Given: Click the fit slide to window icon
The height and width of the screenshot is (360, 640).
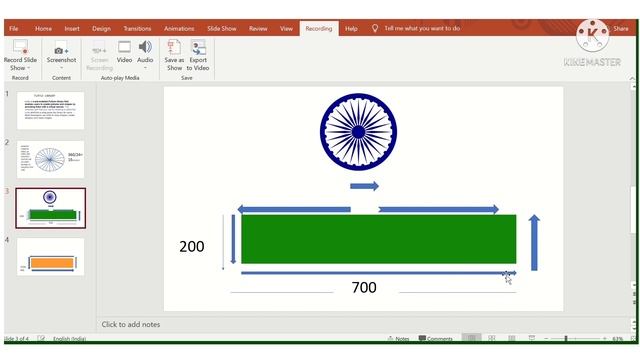Looking at the screenshot, I should coord(633,339).
